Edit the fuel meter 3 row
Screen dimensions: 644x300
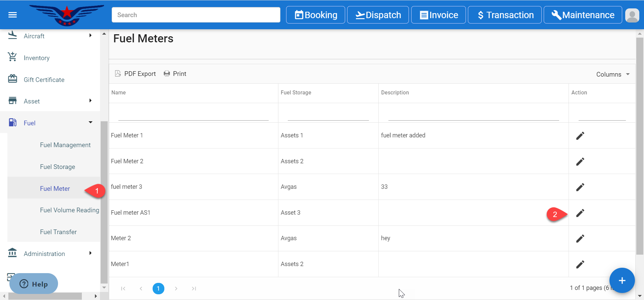[580, 187]
